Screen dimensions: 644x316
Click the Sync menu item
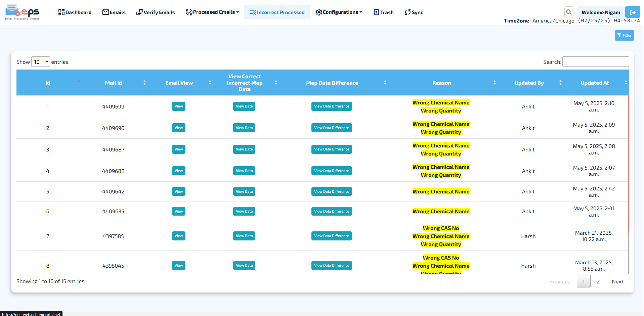pos(414,12)
